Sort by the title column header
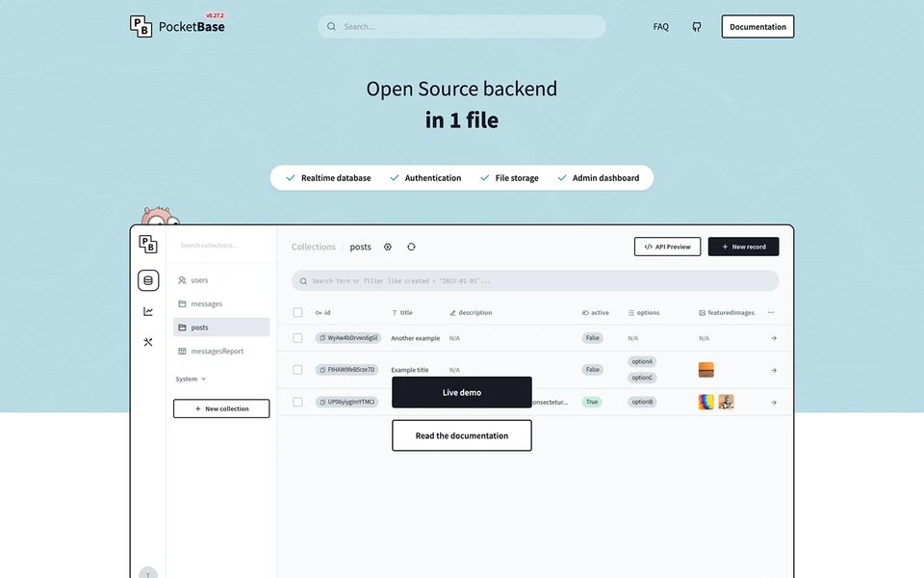 pos(402,312)
